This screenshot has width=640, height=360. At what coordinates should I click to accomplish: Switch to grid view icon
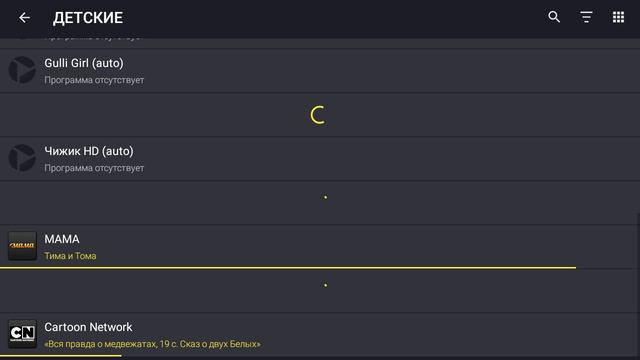[618, 17]
